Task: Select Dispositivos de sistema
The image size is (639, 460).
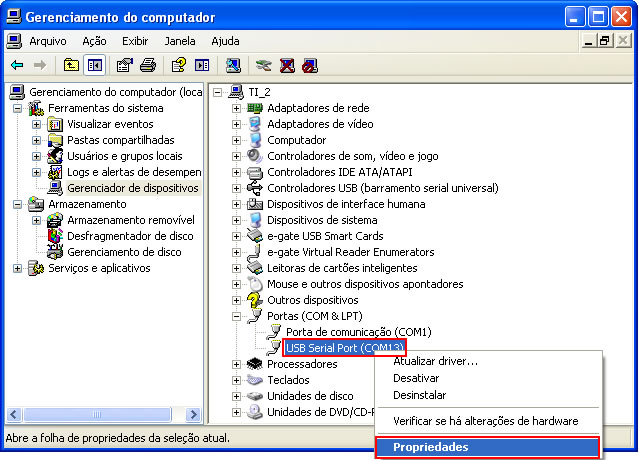Action: (x=322, y=220)
